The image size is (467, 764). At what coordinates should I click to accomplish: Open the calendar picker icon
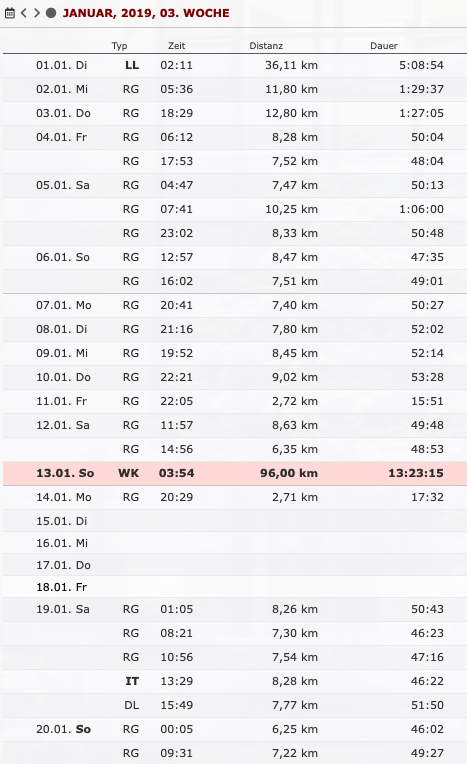click(x=10, y=13)
